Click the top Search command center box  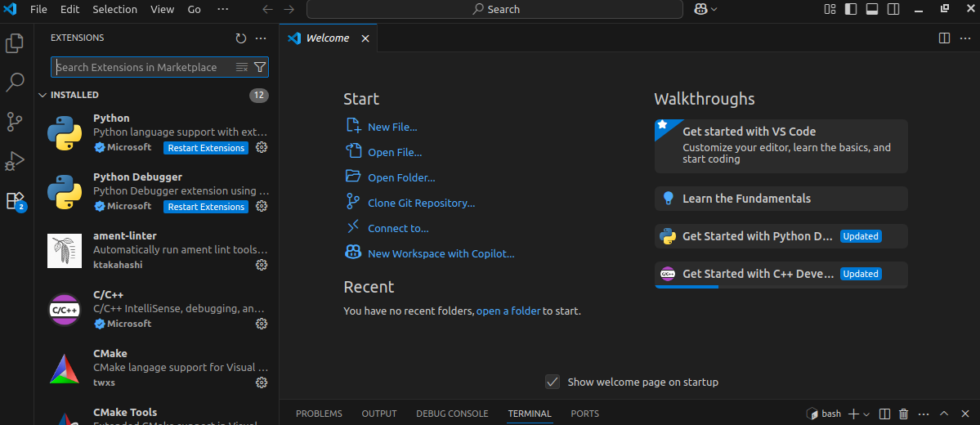tap(494, 9)
